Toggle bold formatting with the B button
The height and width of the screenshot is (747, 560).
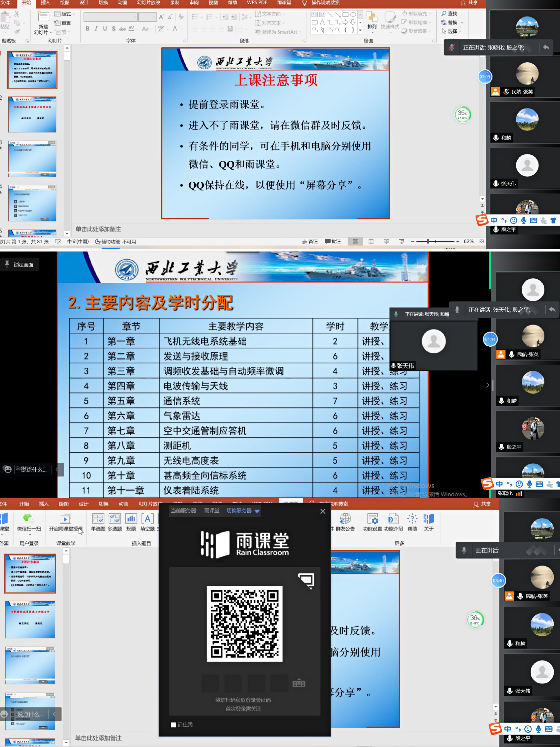(87, 29)
